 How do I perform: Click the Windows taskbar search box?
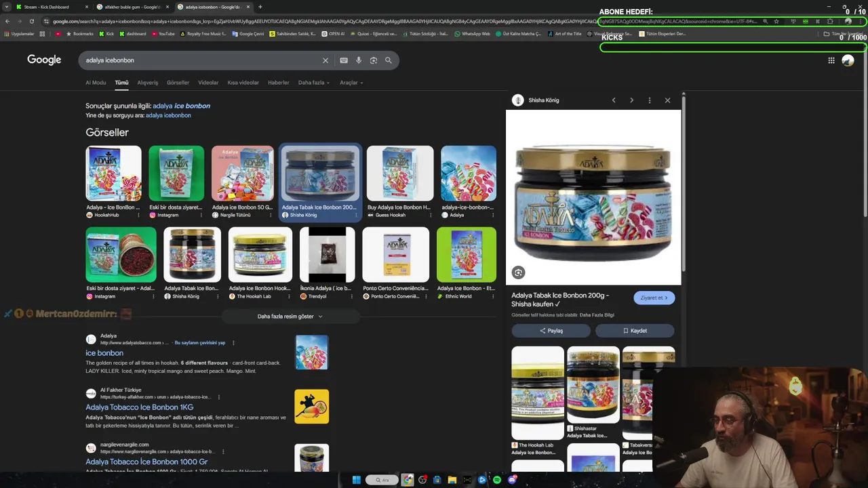pos(382,480)
